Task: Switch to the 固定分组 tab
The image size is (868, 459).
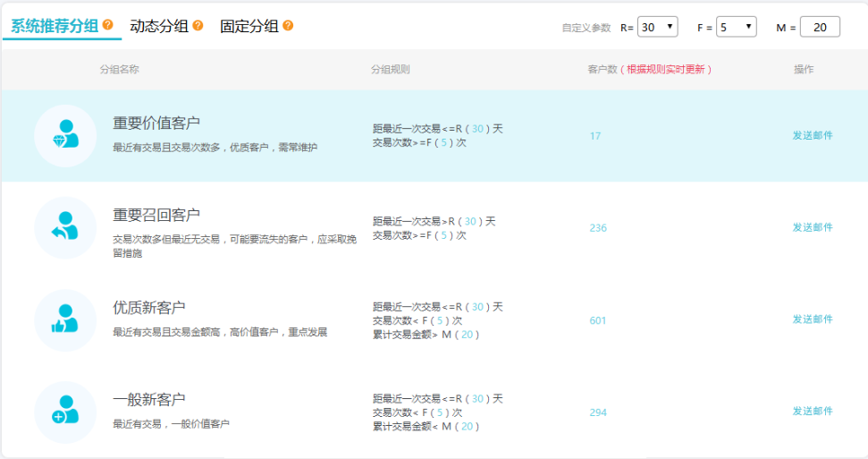Action: click(249, 26)
